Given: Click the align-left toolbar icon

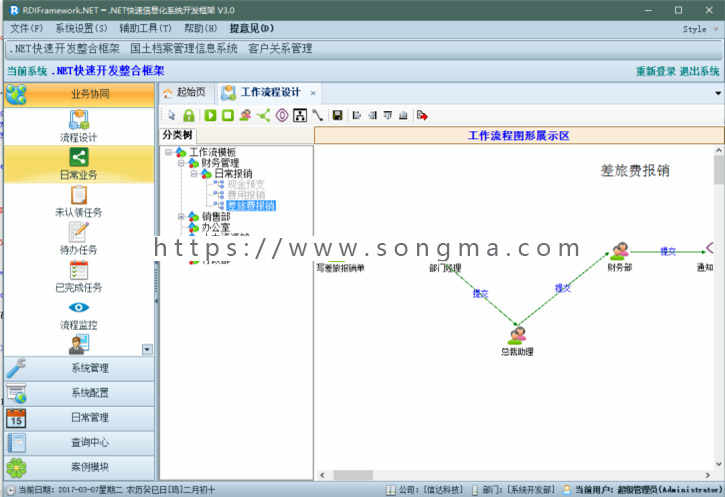Looking at the screenshot, I should (356, 115).
